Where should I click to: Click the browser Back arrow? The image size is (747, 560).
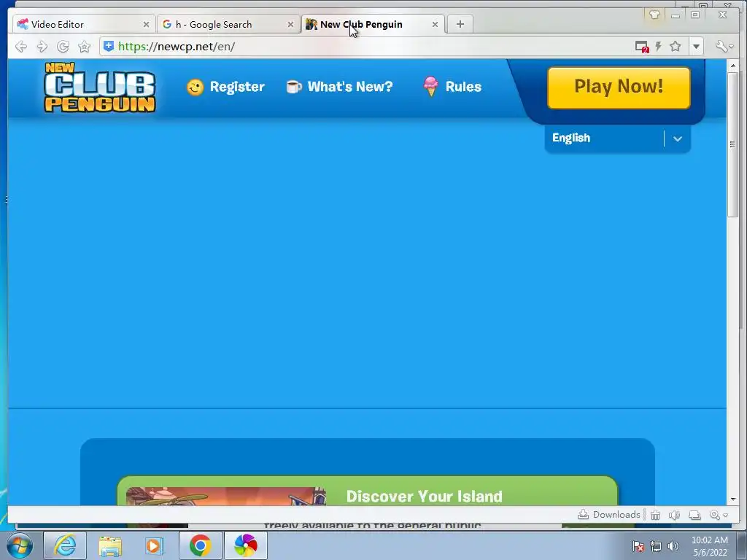click(21, 47)
